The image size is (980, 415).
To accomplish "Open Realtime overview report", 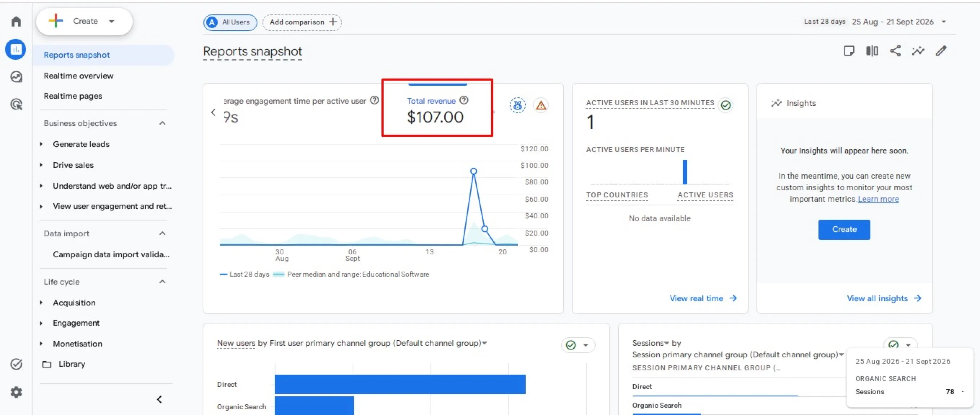I will point(78,76).
